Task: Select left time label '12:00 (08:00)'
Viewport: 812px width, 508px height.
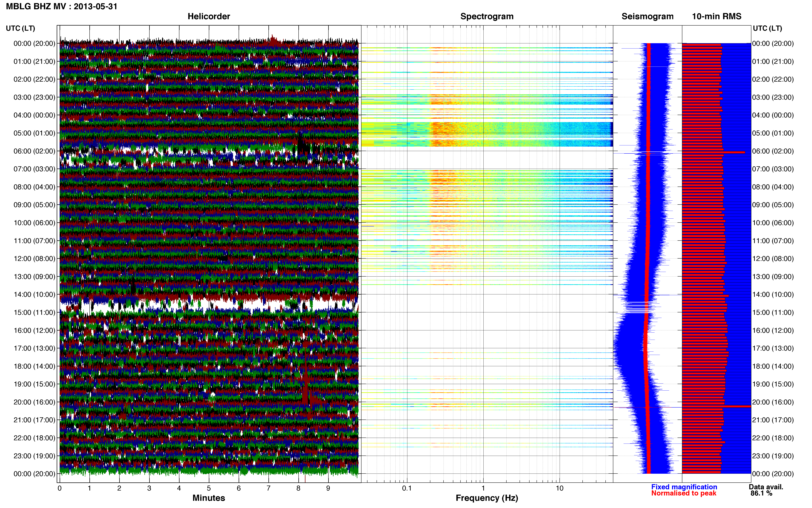Action: (x=34, y=259)
